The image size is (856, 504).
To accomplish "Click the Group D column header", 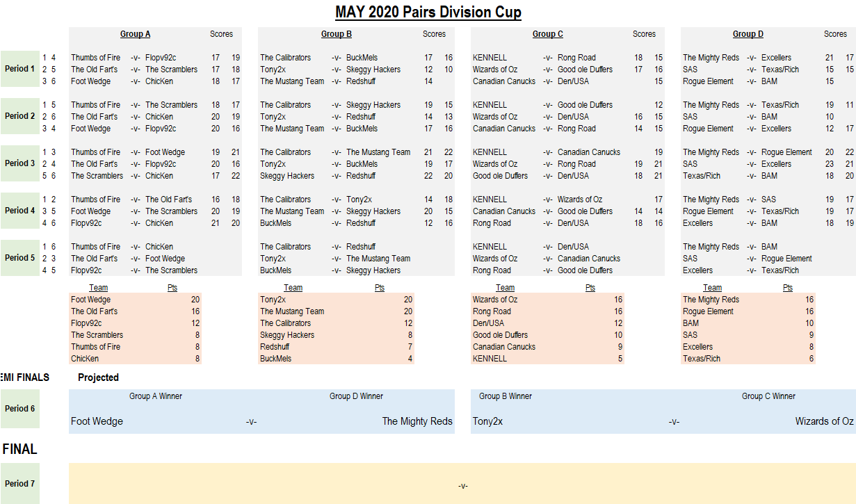I will (x=748, y=34).
